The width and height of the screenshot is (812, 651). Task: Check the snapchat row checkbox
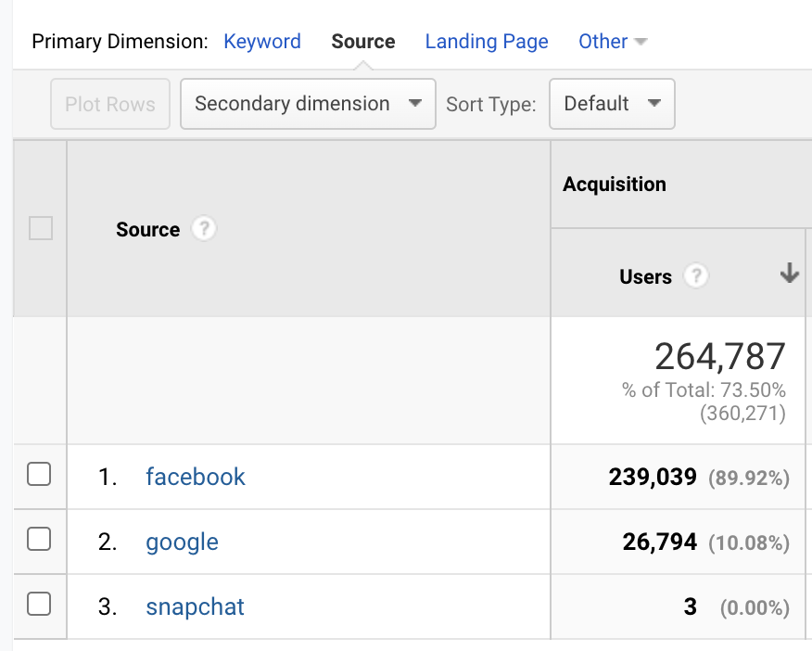39,606
